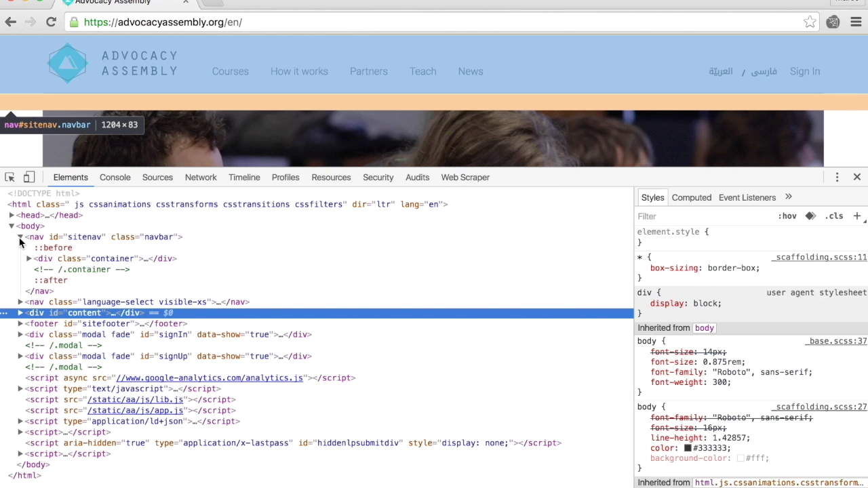Expand the signUp modal div node
The width and height of the screenshot is (868, 488).
coord(20,356)
